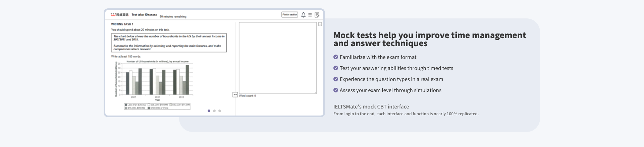Click the '60 minutes remaining' timer

[173, 16]
